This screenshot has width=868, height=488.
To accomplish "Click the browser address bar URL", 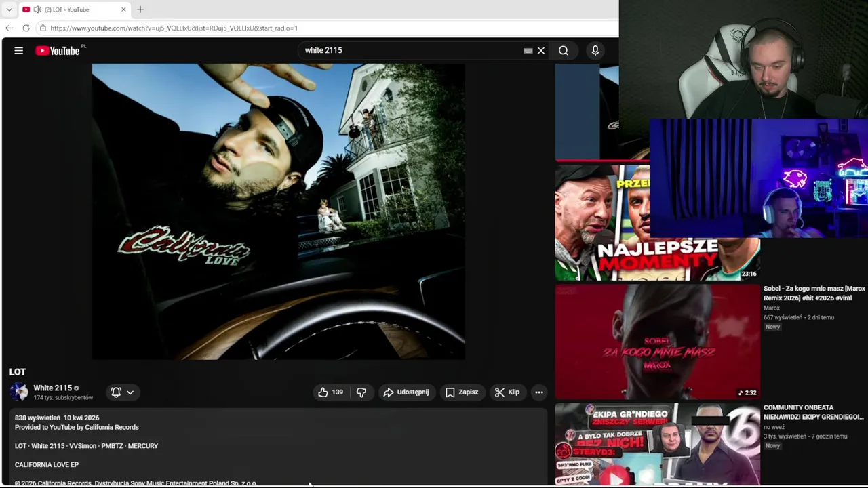I will 174,28.
